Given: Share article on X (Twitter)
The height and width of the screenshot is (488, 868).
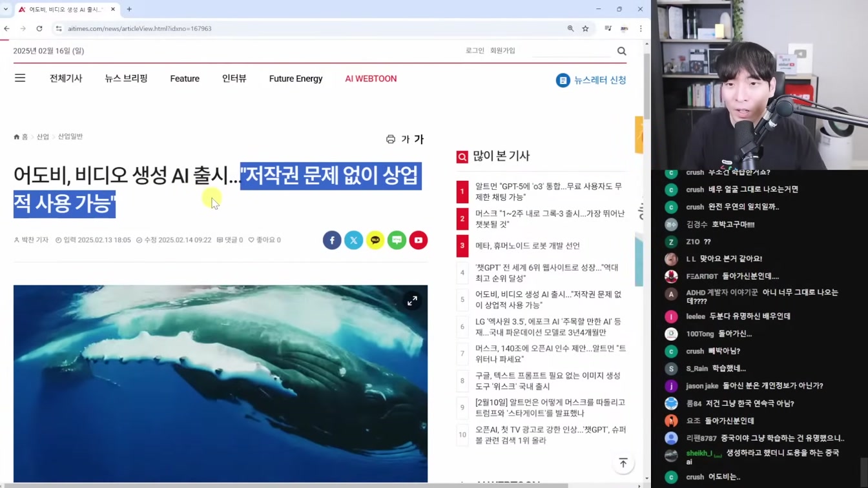Looking at the screenshot, I should 353,240.
